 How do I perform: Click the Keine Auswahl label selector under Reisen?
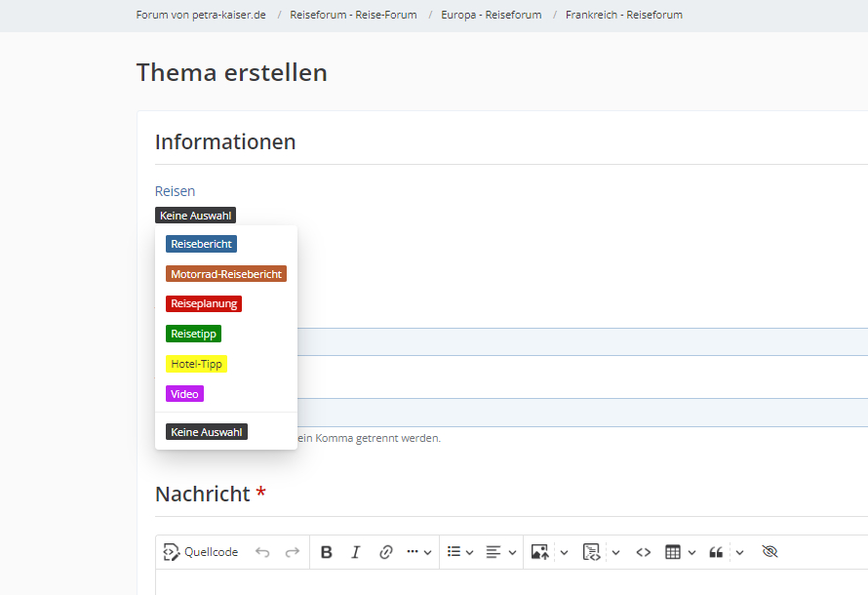[x=195, y=216]
